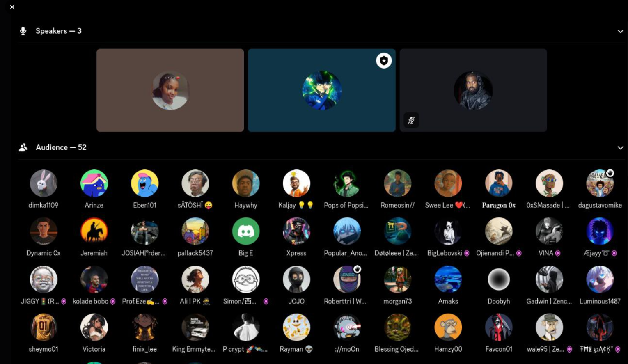Click the 'Favcon01' username
This screenshot has width=628, height=364.
point(499,349)
